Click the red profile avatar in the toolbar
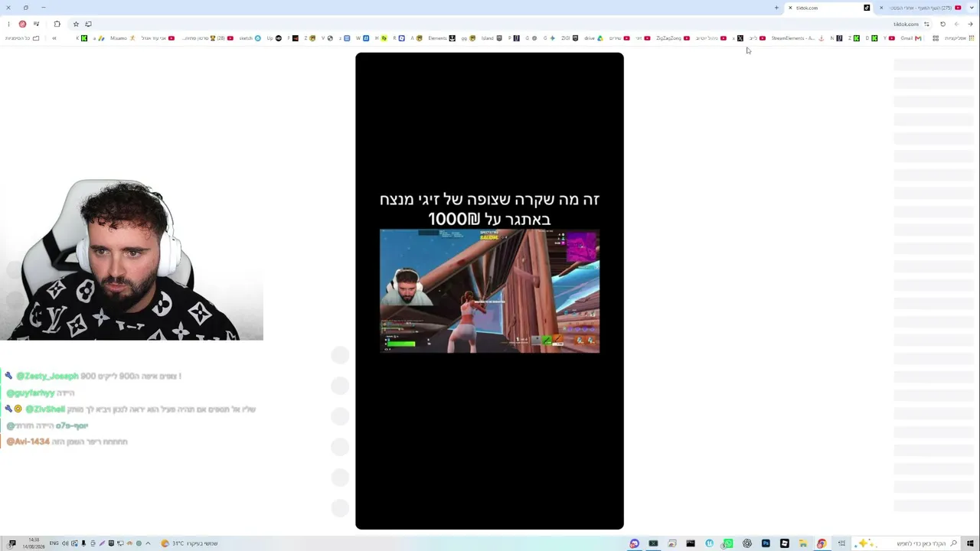 [x=22, y=24]
